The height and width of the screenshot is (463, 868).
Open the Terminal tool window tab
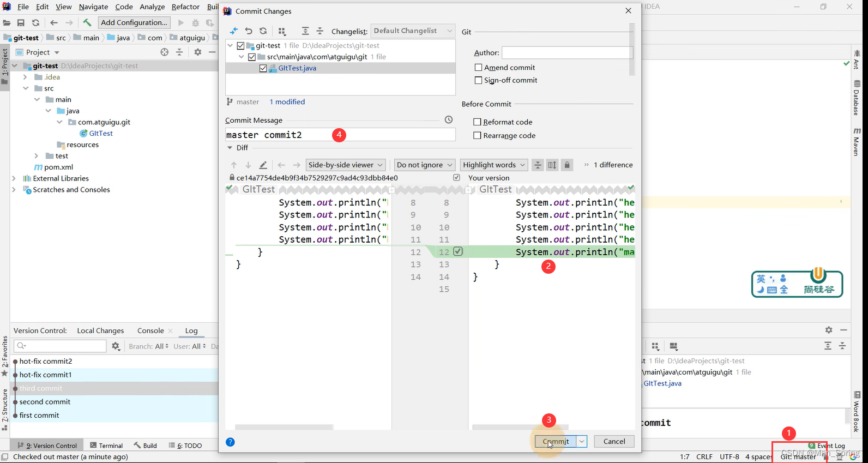[x=106, y=446]
